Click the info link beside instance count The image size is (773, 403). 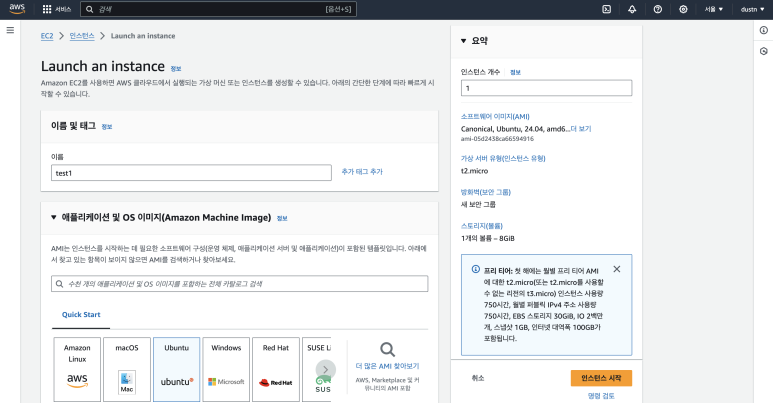(515, 72)
